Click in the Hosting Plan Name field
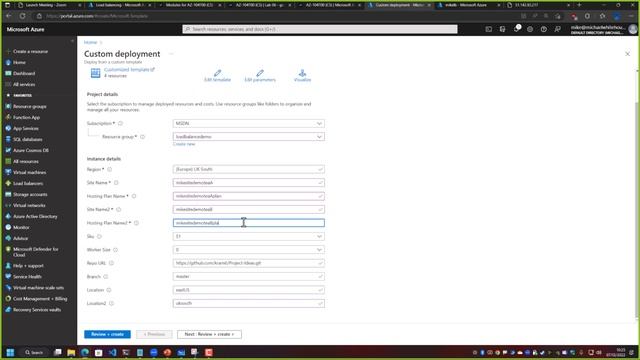 pos(249,196)
